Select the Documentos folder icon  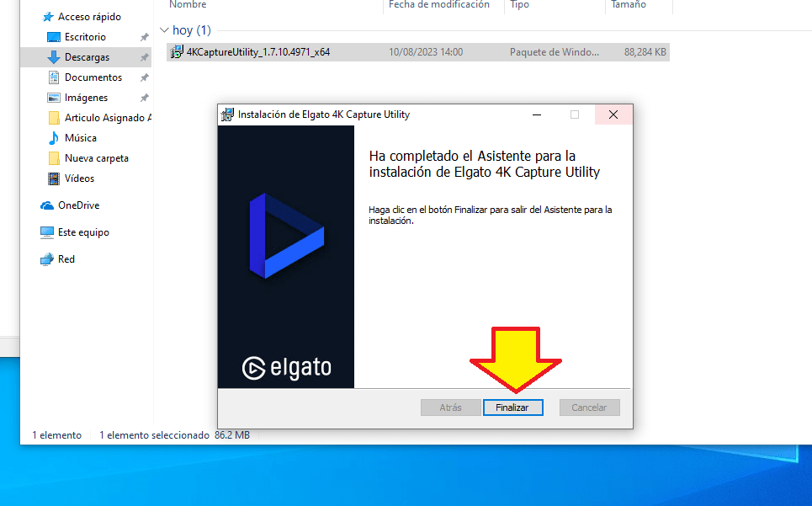click(x=54, y=77)
